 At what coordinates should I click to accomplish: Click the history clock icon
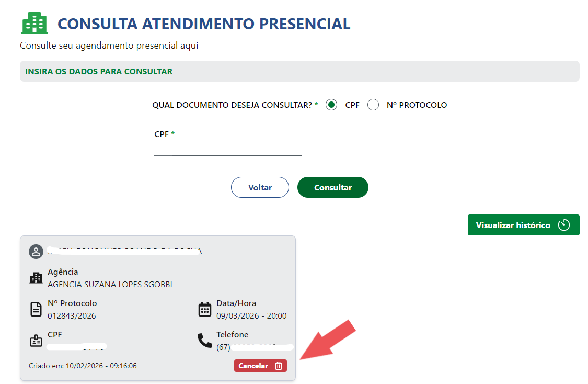coord(563,225)
